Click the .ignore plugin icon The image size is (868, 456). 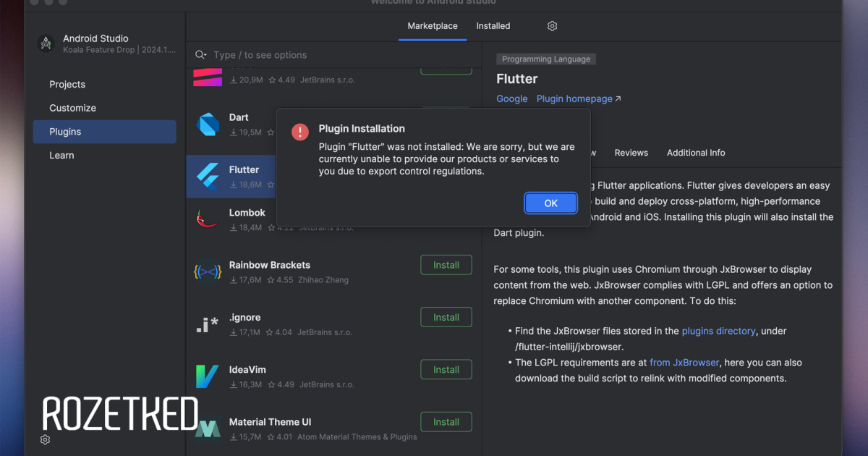point(208,324)
